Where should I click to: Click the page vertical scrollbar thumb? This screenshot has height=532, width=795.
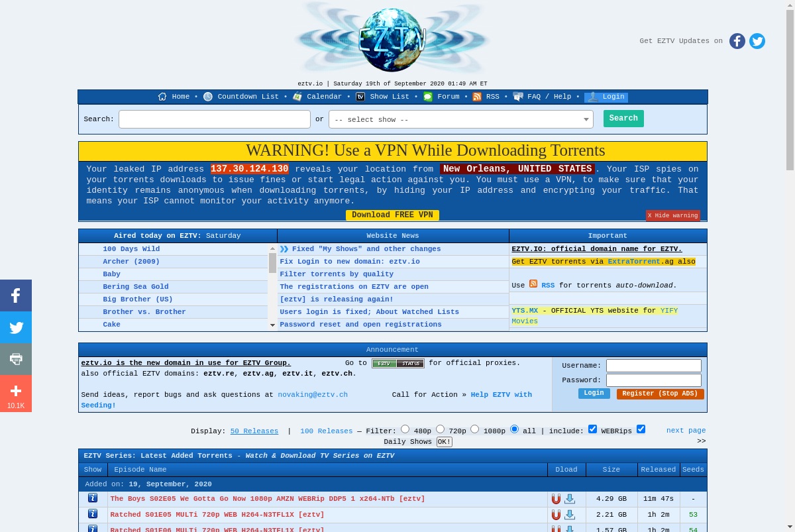click(x=790, y=91)
